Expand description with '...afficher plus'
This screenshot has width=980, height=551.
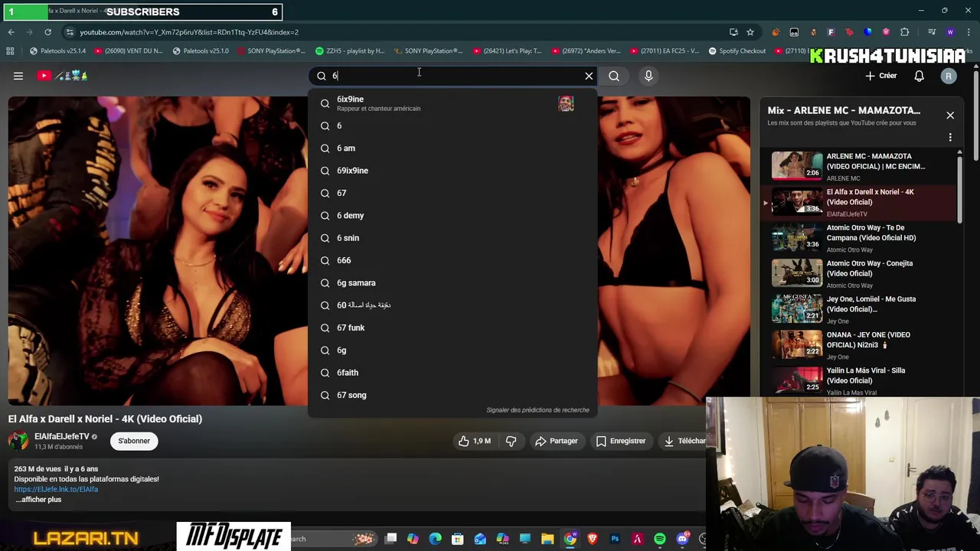[x=38, y=500]
